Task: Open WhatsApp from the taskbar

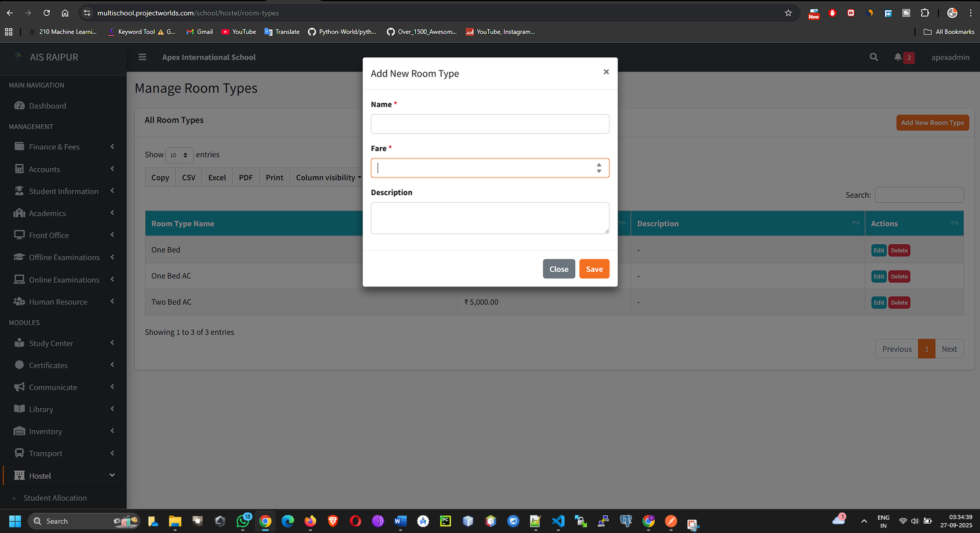Action: point(243,521)
